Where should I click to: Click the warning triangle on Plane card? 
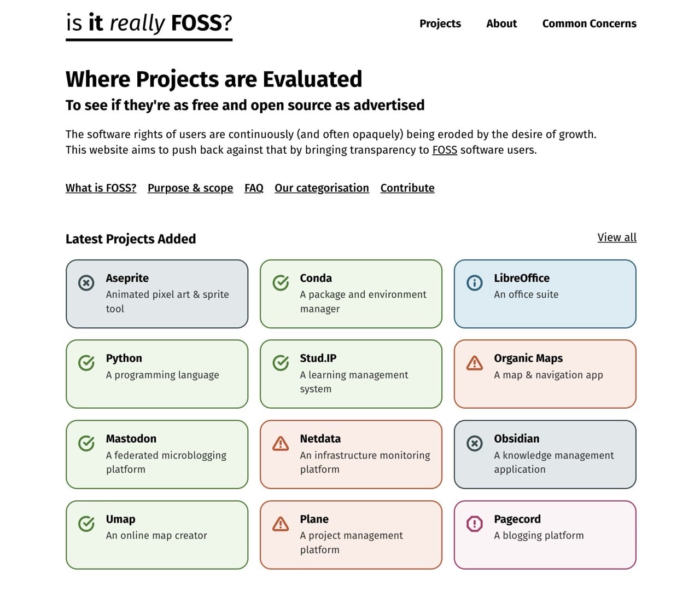(x=280, y=524)
